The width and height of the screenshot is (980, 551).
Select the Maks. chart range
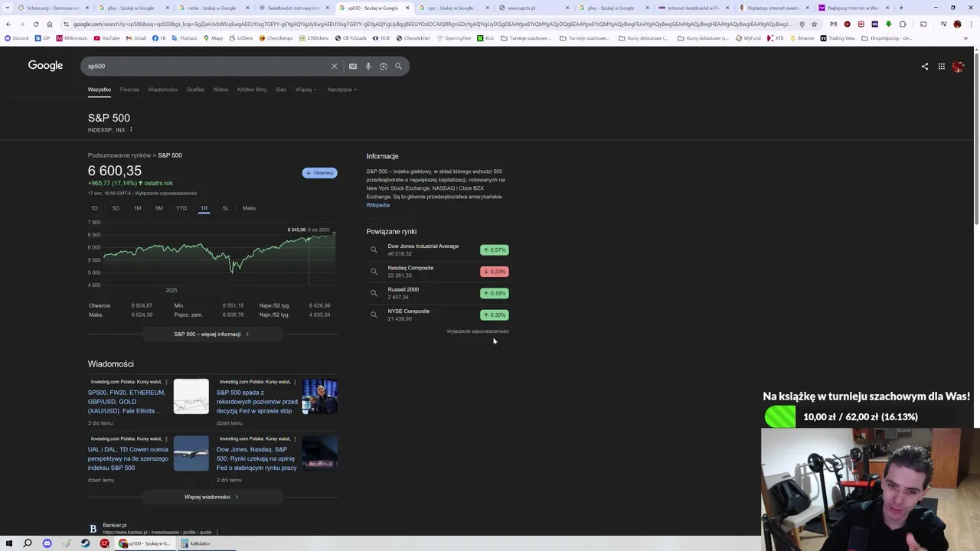250,208
